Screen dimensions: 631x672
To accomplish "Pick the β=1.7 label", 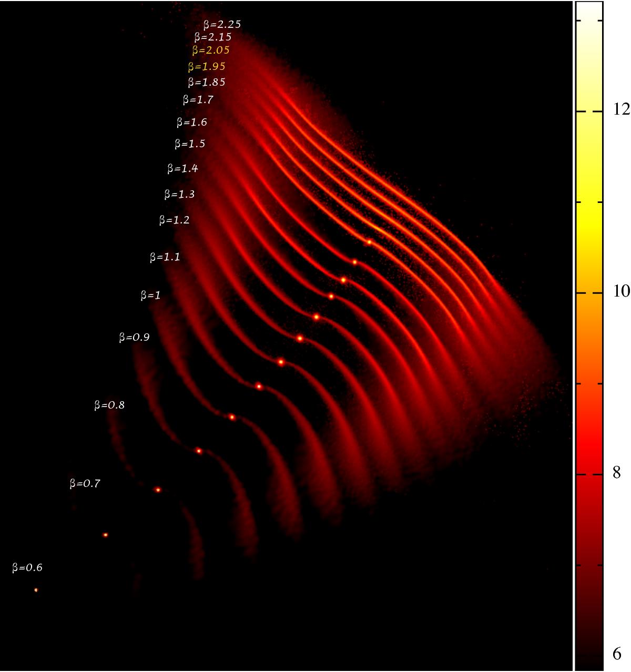I will (198, 99).
